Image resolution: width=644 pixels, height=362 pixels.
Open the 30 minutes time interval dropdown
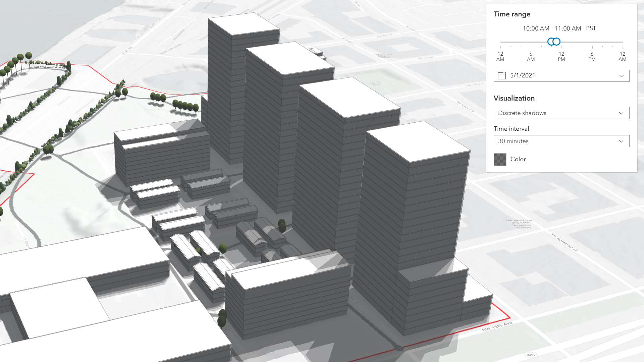pyautogui.click(x=561, y=141)
